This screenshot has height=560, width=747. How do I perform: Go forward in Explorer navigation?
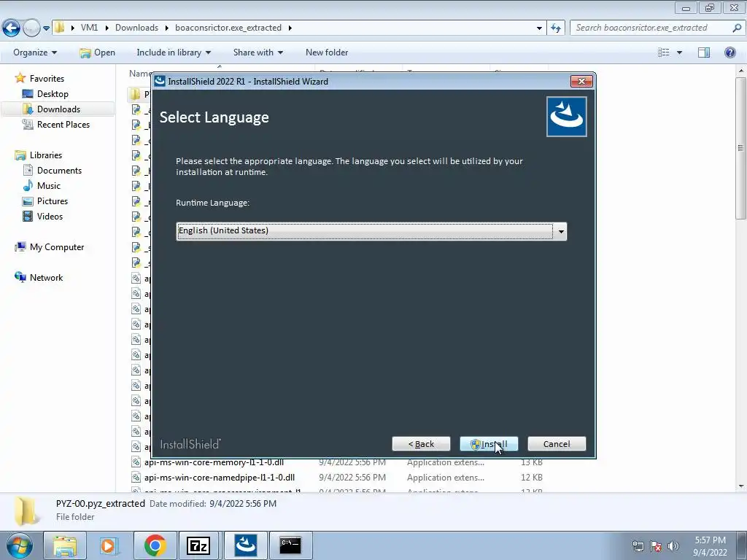click(31, 28)
